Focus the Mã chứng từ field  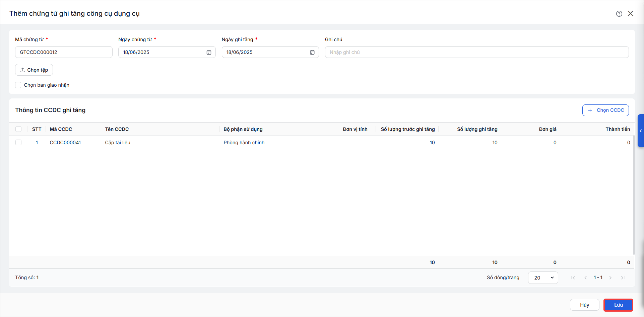(64, 52)
